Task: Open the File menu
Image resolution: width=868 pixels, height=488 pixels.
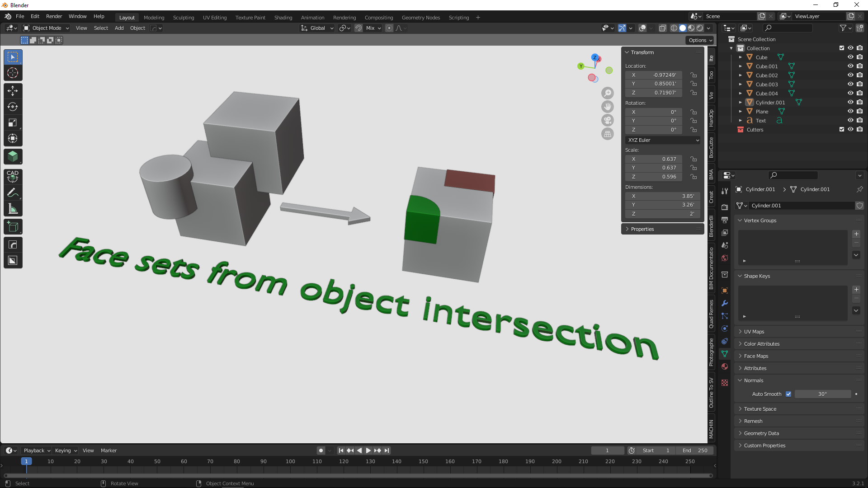Action: pyautogui.click(x=20, y=16)
